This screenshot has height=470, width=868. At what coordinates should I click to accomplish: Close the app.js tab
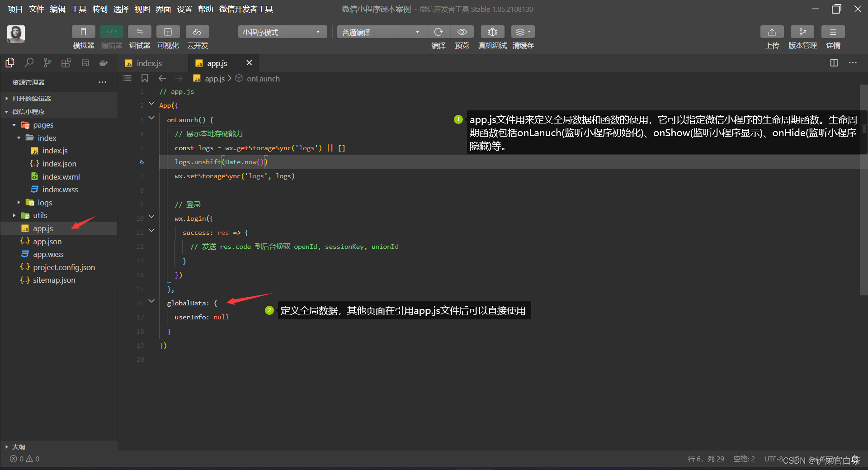click(249, 63)
